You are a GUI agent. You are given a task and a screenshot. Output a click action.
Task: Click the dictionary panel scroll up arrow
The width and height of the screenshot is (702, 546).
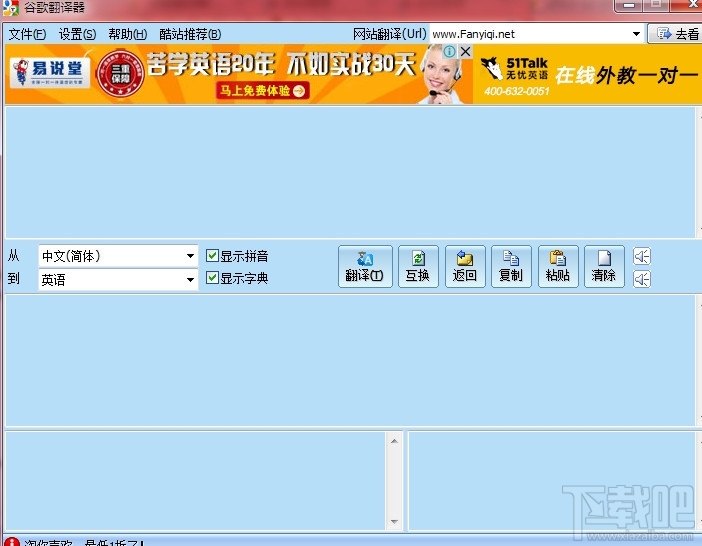coord(394,441)
